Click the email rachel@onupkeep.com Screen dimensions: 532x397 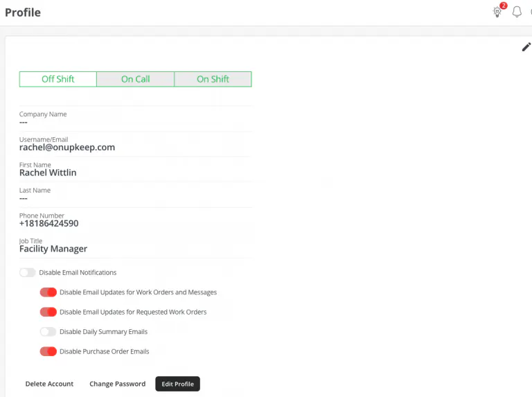click(x=67, y=148)
